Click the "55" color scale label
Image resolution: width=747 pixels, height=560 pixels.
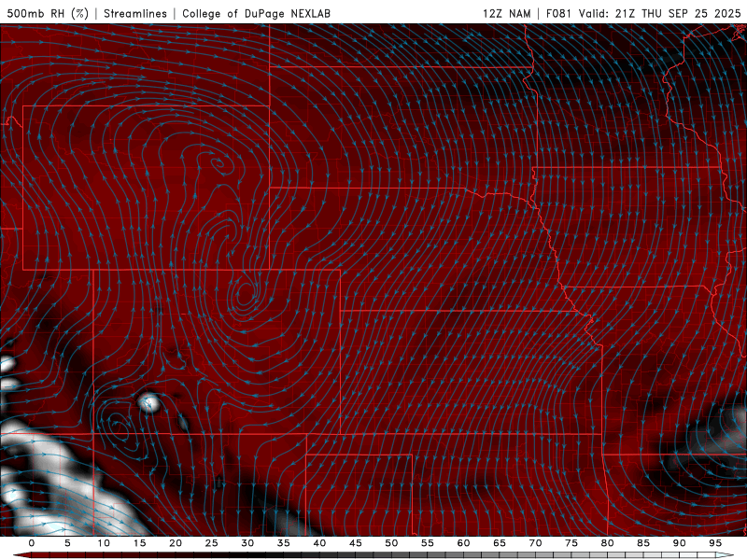pyautogui.click(x=428, y=543)
